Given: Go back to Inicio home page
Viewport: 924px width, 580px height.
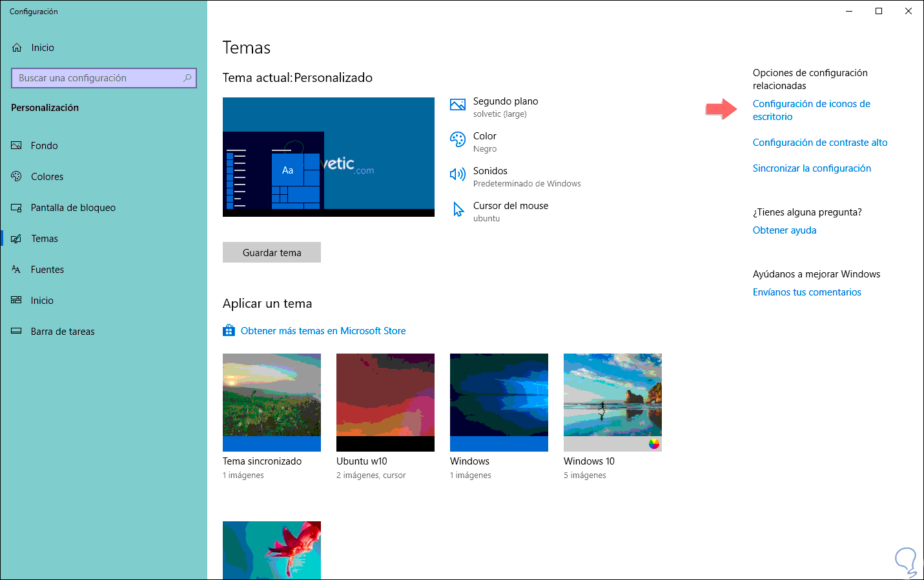Looking at the screenshot, I should [x=103, y=48].
